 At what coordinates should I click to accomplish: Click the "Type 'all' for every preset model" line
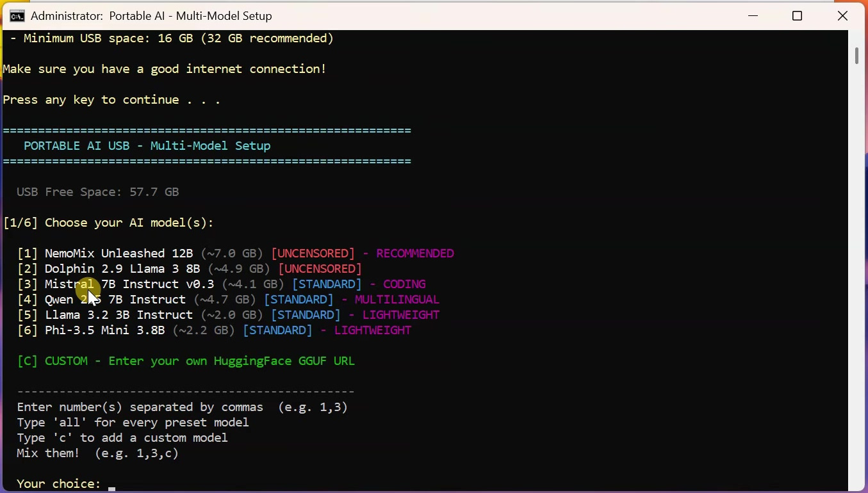pyautogui.click(x=133, y=423)
